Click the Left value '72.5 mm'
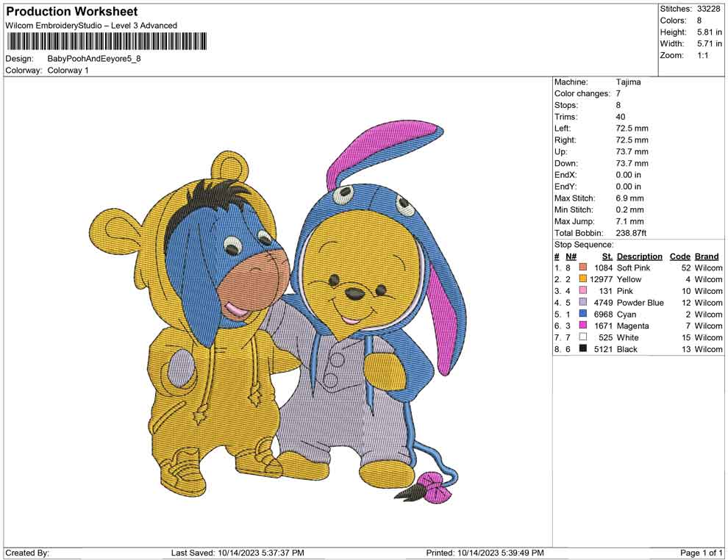The height and width of the screenshot is (560, 728). pos(632,129)
